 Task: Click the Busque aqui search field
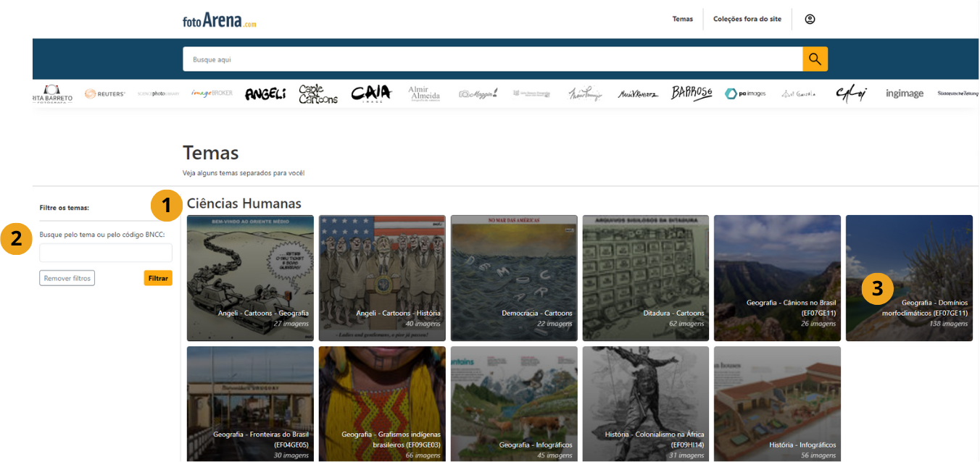point(492,59)
